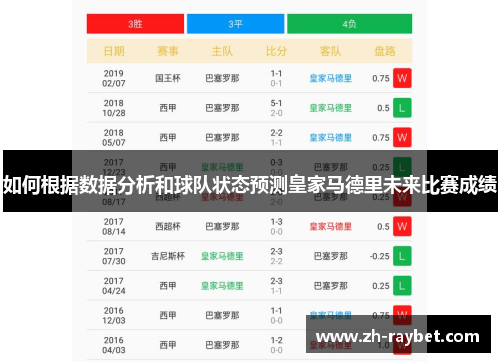Click the 5-1 score in 2018 10/28 row
Viewport: 500px width, 362px height.
click(x=276, y=103)
